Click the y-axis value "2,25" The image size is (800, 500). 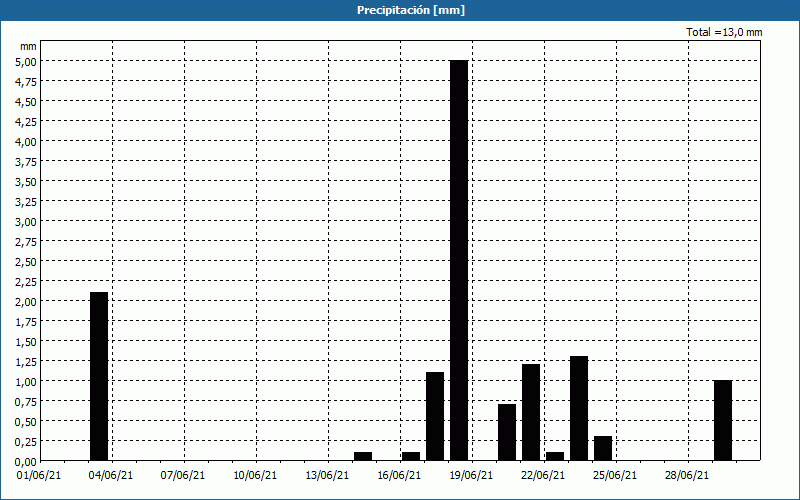tap(26, 282)
